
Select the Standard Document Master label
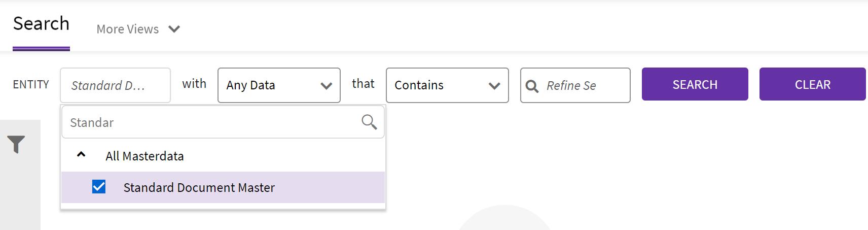[x=199, y=188]
